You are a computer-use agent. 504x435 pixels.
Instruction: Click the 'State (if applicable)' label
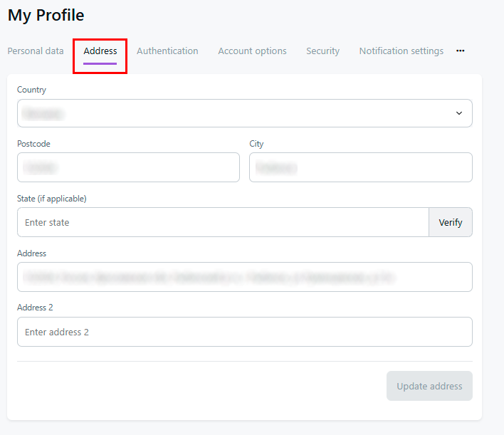[51, 199]
